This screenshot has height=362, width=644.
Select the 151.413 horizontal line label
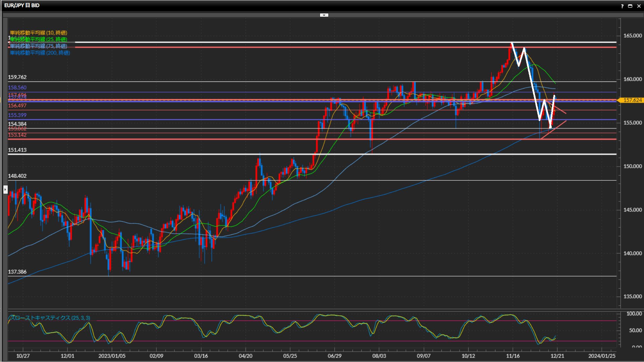point(17,150)
